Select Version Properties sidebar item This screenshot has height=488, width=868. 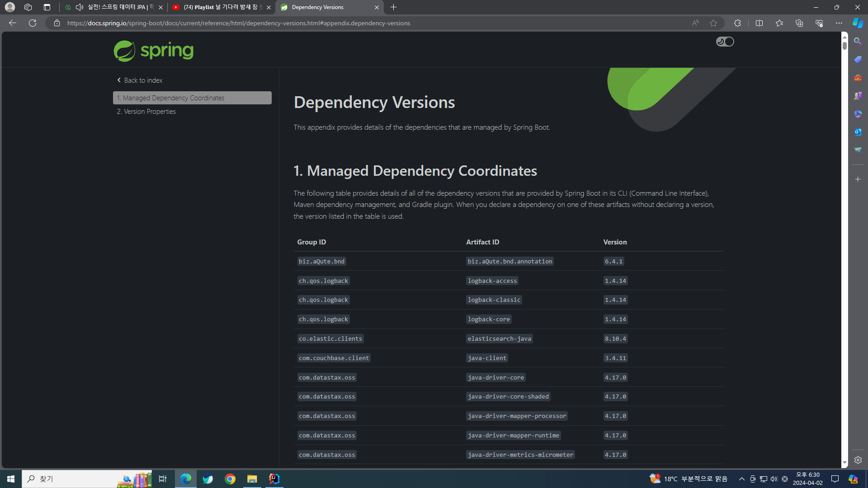point(146,112)
